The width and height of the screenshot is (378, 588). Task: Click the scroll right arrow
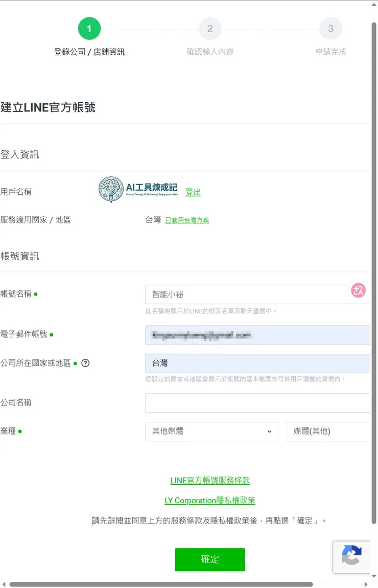366,584
